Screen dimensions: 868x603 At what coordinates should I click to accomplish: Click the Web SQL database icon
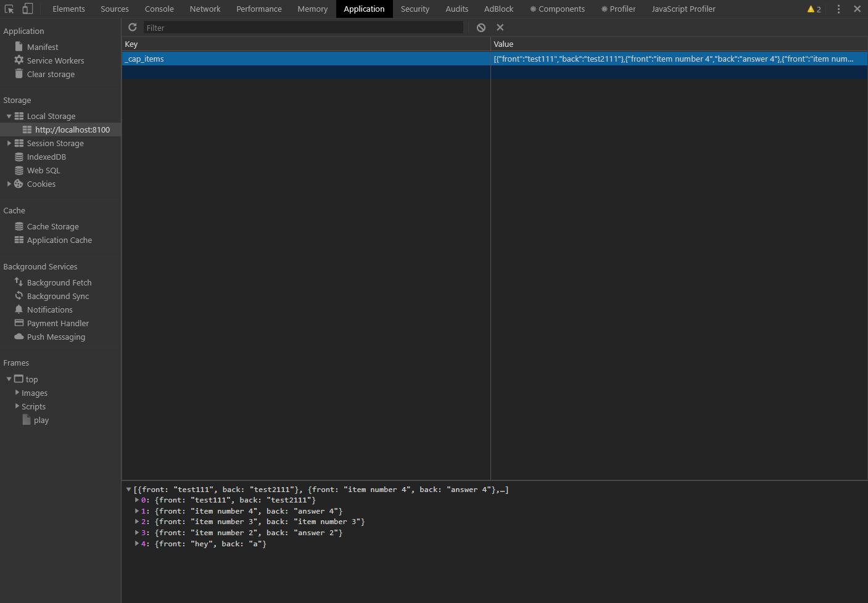point(19,170)
